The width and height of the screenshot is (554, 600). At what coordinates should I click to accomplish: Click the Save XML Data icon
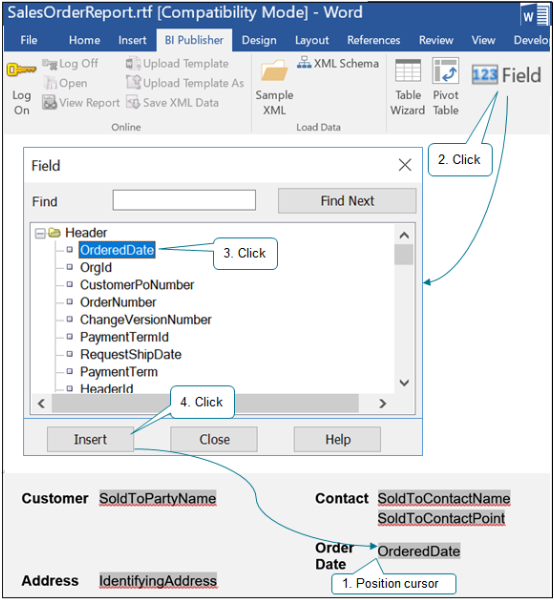click(133, 103)
